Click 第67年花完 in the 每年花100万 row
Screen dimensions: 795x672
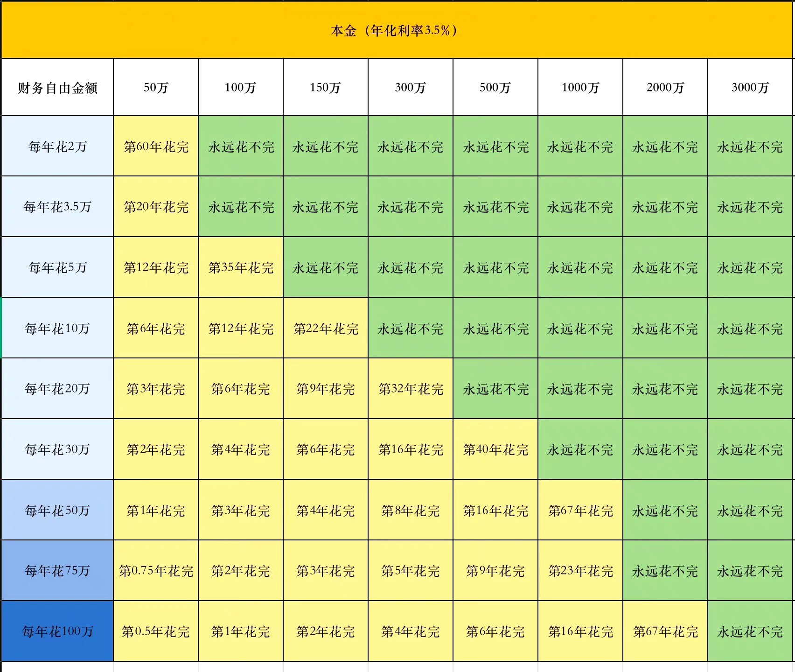coord(665,631)
